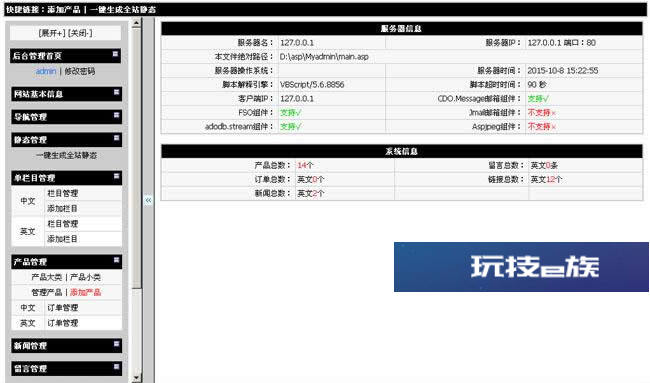Open the admin user link
The image size is (650, 383).
coord(46,71)
